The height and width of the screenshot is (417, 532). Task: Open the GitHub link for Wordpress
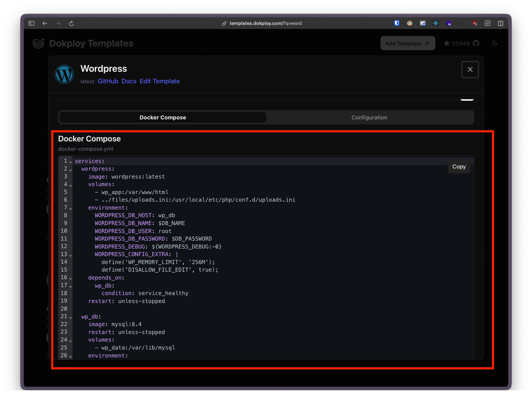(x=108, y=81)
